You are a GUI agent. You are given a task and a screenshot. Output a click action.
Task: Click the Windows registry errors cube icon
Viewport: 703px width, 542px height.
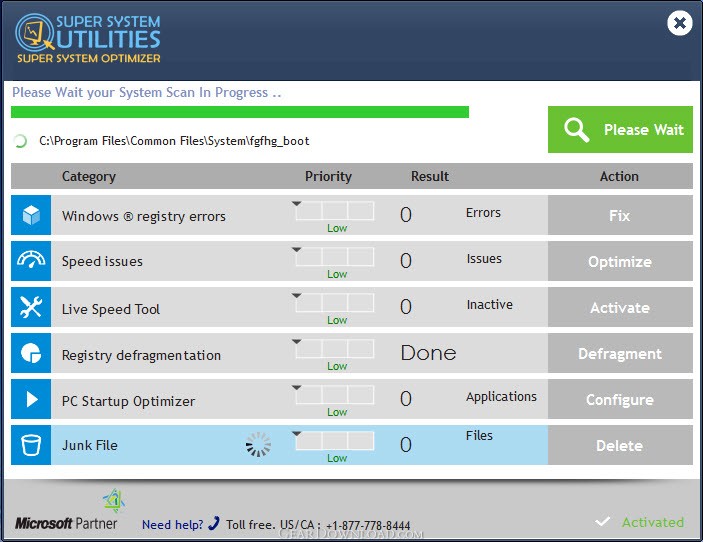pos(31,215)
